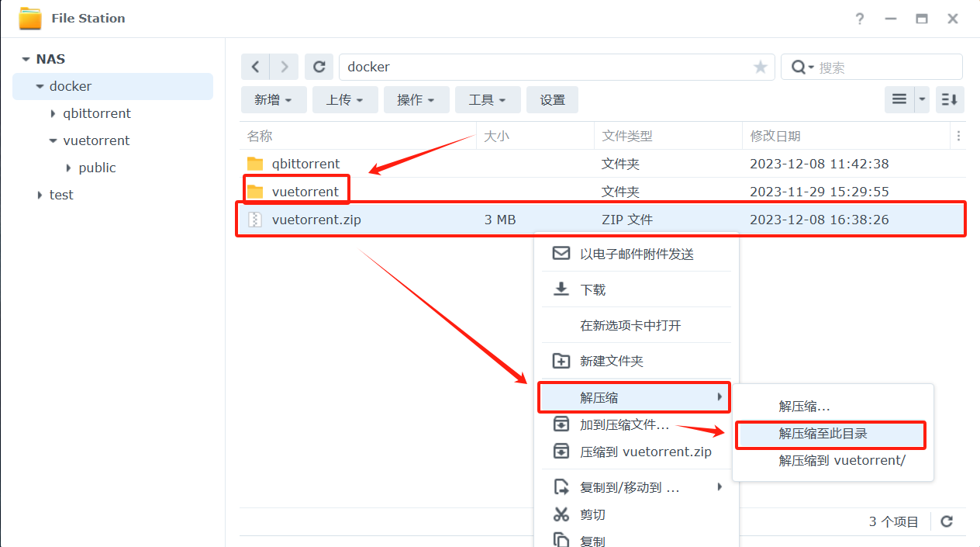The image size is (980, 547).
Task: Open the column options three-dot menu
Action: [x=959, y=136]
